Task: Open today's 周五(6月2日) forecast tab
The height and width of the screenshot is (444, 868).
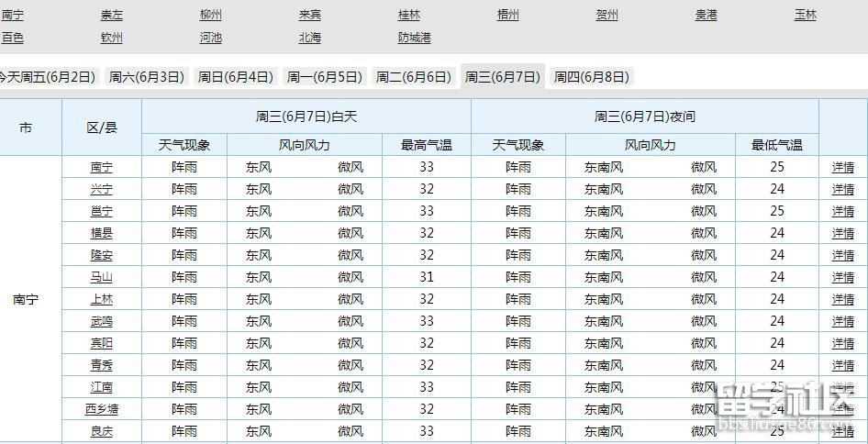Action: (48, 77)
